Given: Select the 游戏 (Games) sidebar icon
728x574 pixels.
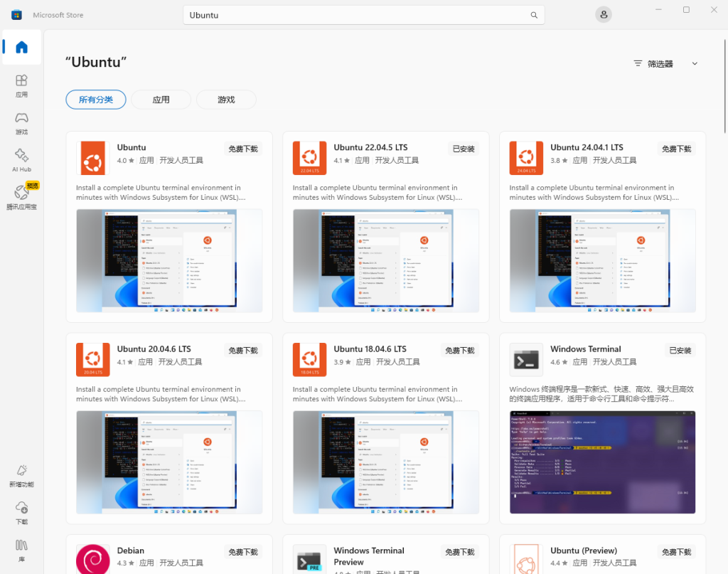Looking at the screenshot, I should click(x=21, y=121).
